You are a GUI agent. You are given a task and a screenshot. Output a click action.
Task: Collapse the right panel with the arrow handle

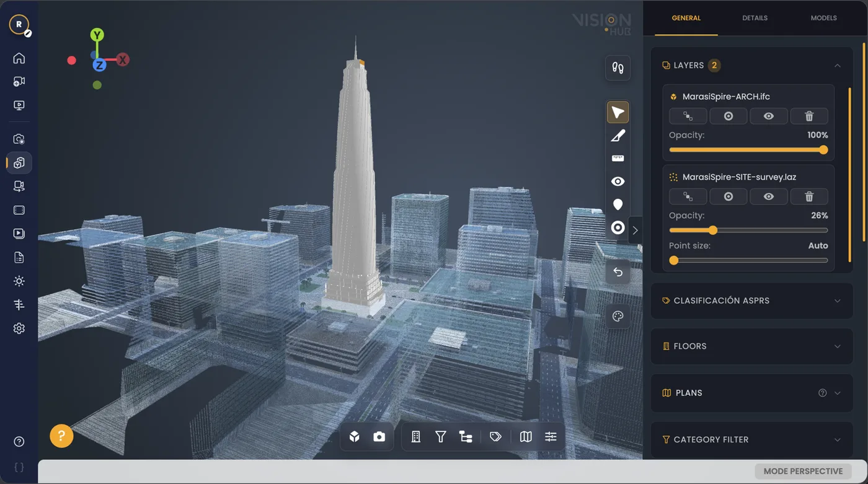(635, 231)
